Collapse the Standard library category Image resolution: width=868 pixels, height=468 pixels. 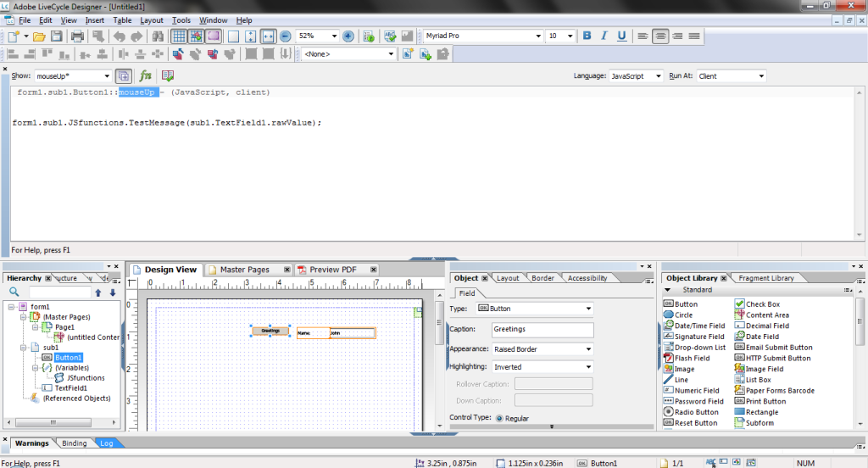pos(668,290)
